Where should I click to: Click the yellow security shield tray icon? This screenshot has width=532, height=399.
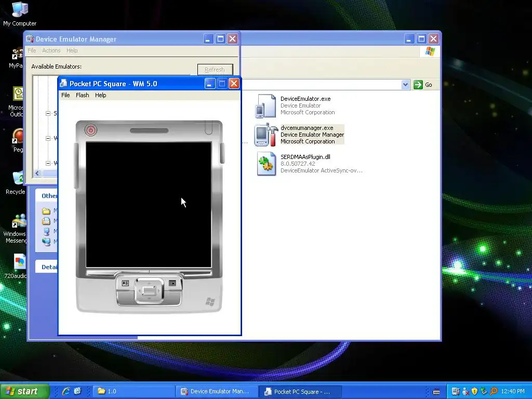tap(475, 392)
